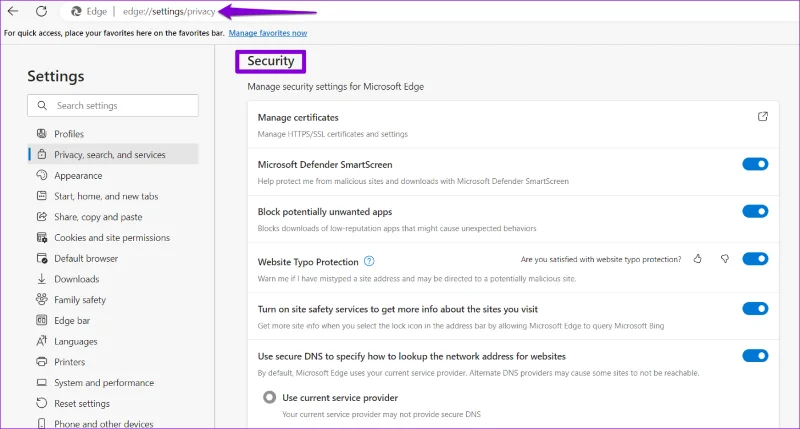Click the Edge bar icon
800x429 pixels.
pos(42,320)
